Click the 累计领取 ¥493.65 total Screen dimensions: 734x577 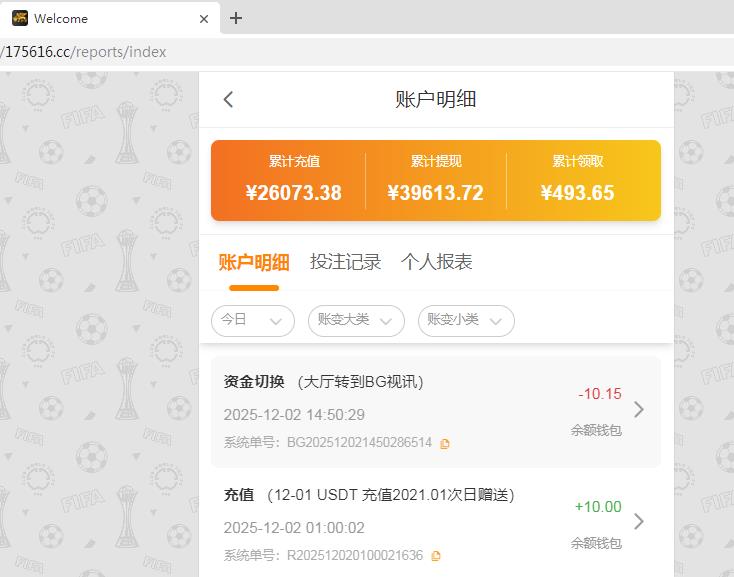tap(577, 180)
